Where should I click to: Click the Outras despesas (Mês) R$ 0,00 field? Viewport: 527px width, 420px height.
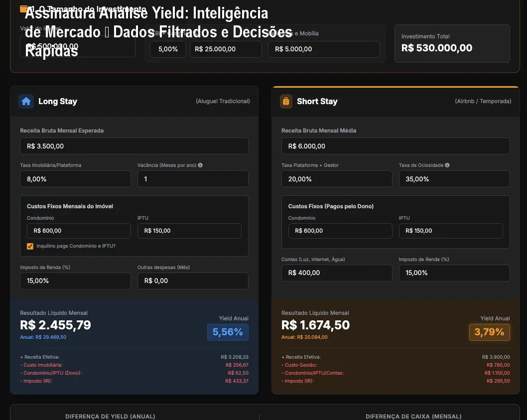[193, 281]
